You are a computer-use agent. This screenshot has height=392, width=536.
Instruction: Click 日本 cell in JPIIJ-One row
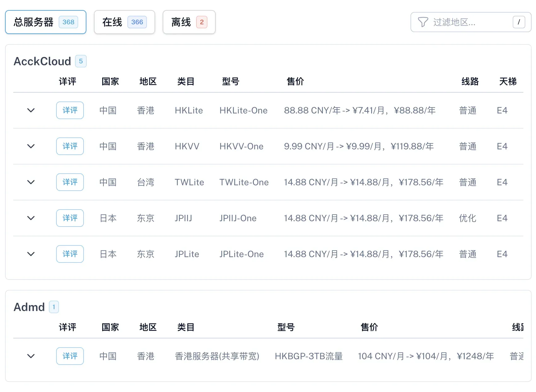click(x=108, y=218)
